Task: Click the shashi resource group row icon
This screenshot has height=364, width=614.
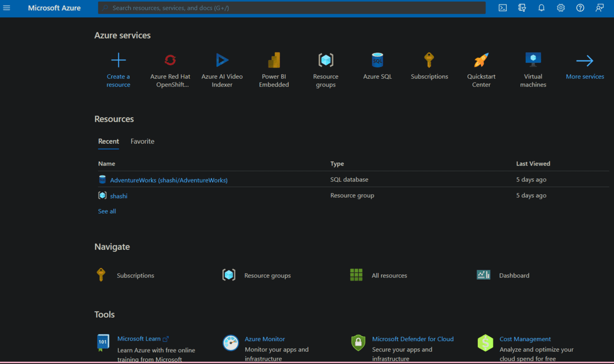Action: click(x=102, y=195)
